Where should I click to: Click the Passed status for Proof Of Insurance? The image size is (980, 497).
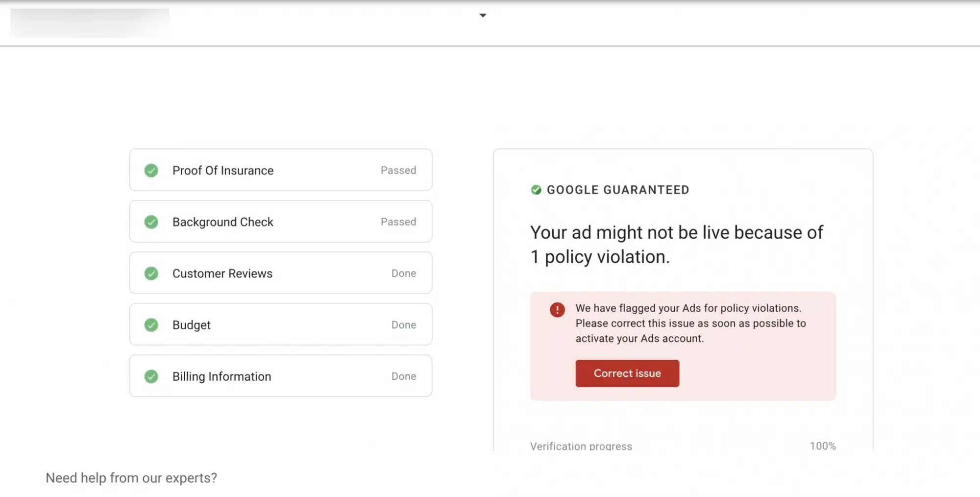tap(398, 170)
